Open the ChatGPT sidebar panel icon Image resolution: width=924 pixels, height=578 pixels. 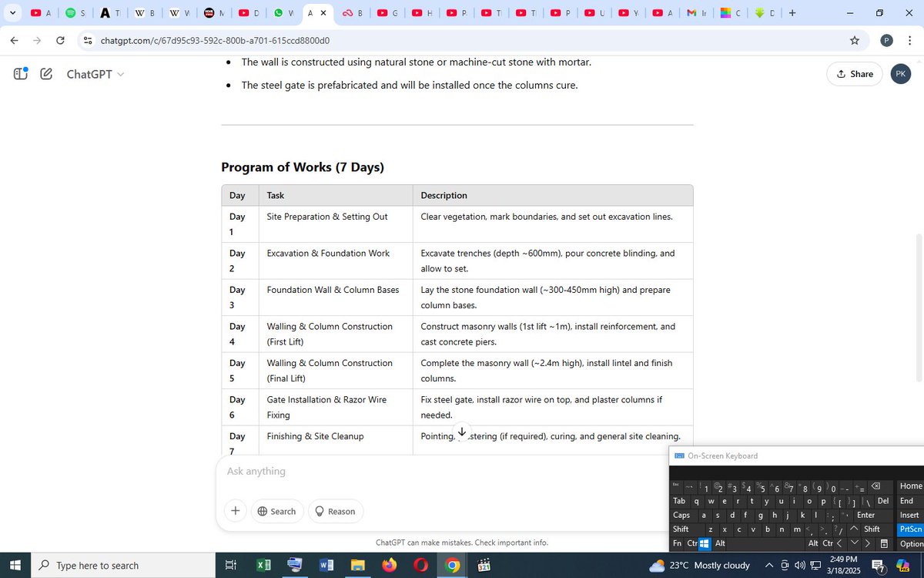[x=21, y=74]
